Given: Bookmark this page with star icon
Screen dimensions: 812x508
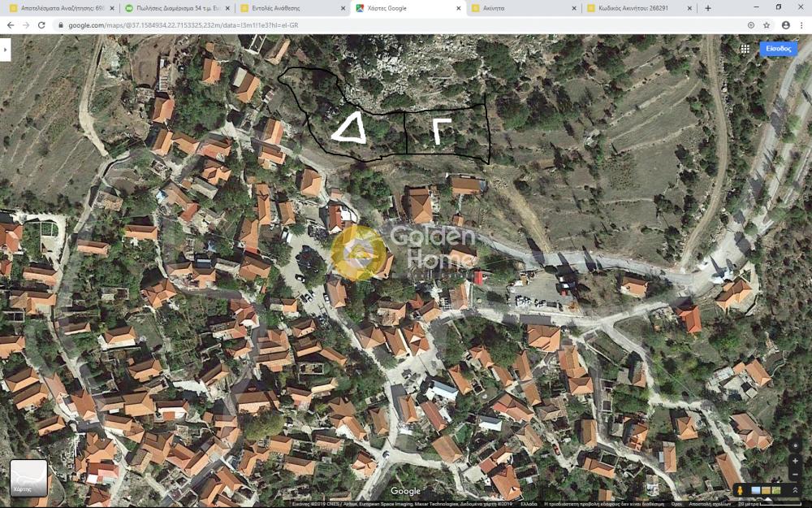Looking at the screenshot, I should tap(767, 25).
